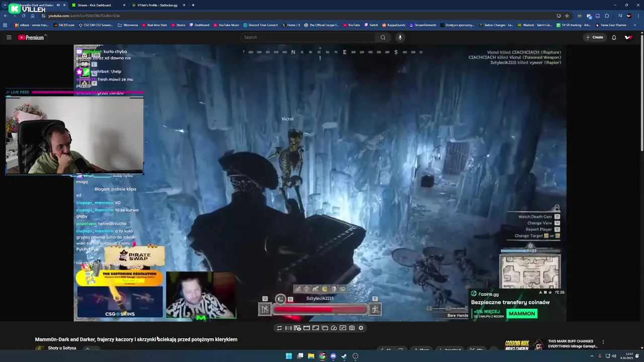Click the eye-marked icon under the video
This screenshot has height=362, width=644.
coord(297,328)
